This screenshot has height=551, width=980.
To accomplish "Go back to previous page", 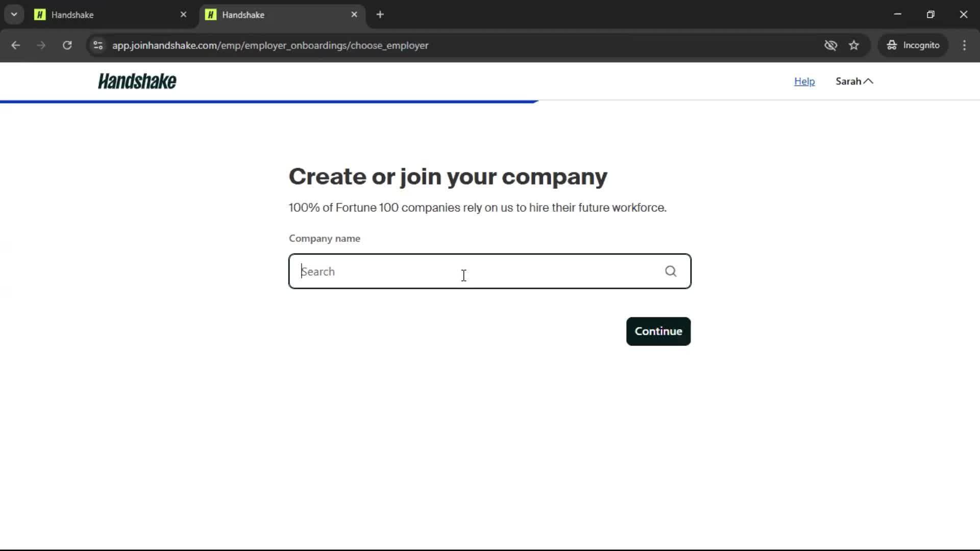I will 16,45.
